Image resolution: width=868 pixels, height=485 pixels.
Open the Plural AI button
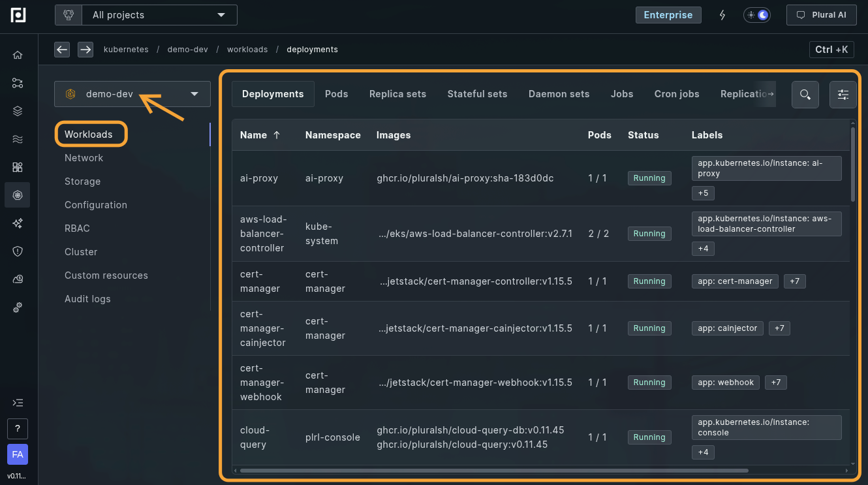[x=821, y=15]
